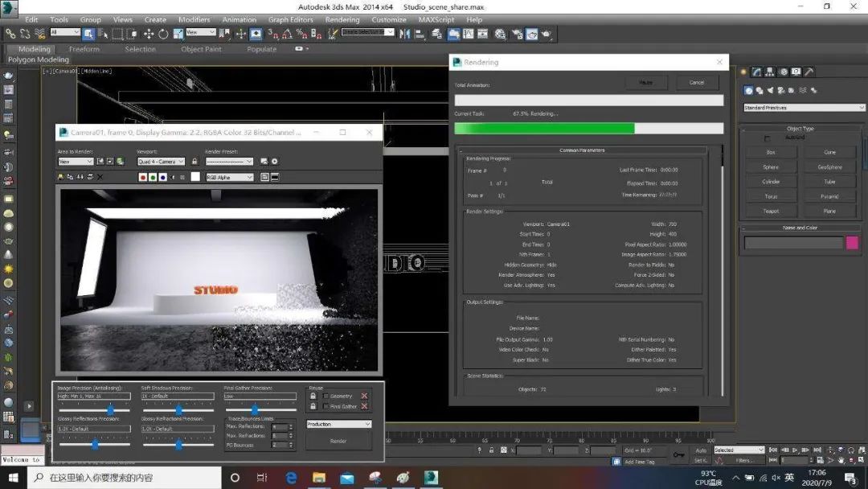Open the Rendering menu
868x489 pixels.
(342, 19)
